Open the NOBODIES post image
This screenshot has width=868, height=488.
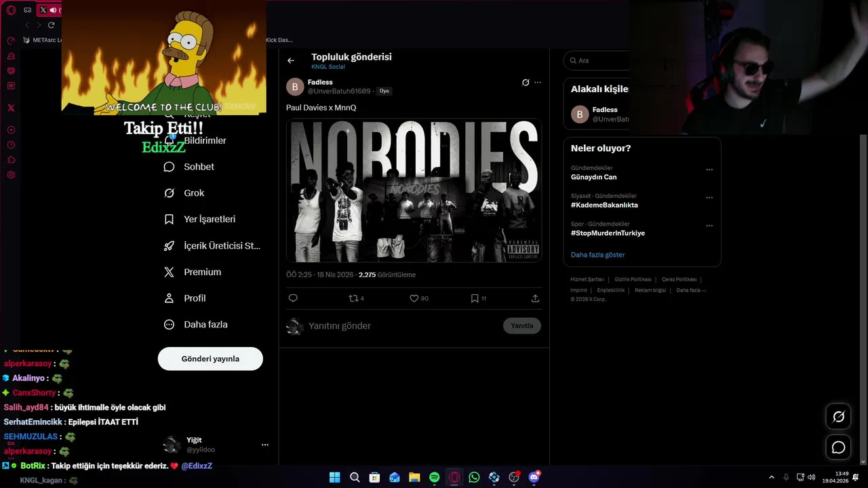414,190
